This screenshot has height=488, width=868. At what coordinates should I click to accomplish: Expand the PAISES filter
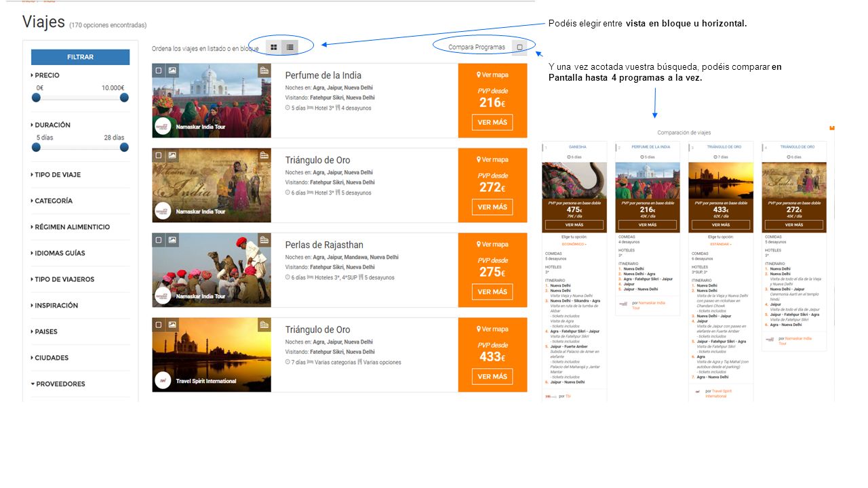(x=44, y=331)
